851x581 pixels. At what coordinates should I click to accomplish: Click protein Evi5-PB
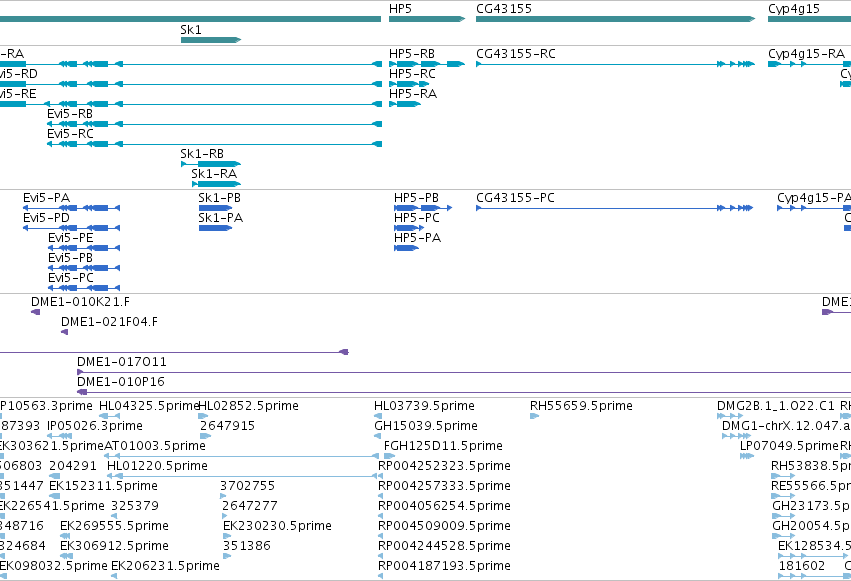pos(84,268)
